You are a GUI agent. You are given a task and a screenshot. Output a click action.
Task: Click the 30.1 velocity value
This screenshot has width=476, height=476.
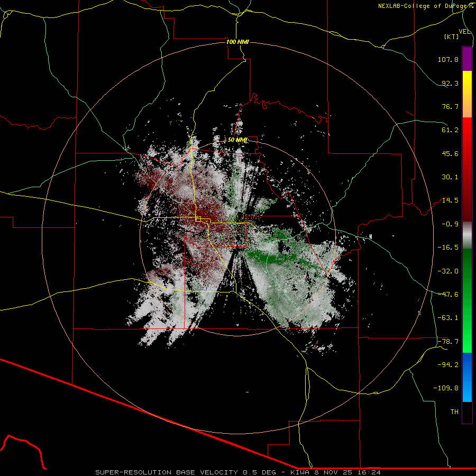[x=450, y=177]
